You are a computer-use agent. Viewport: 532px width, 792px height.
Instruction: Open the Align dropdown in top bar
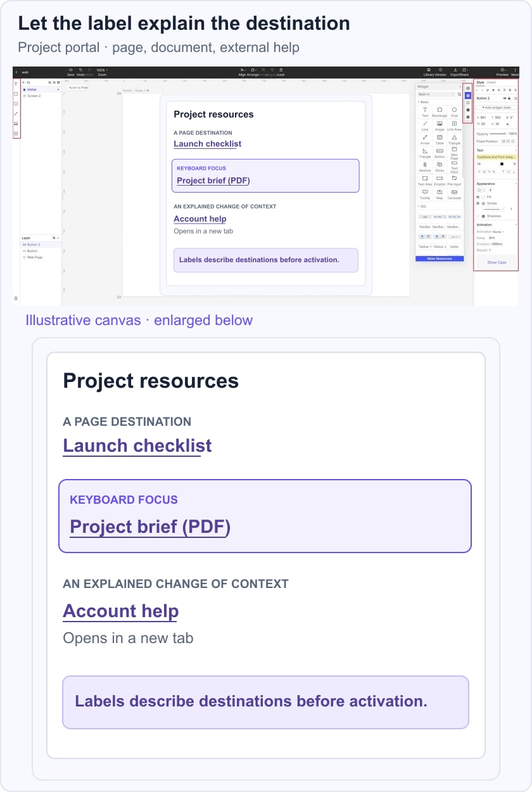pos(242,70)
